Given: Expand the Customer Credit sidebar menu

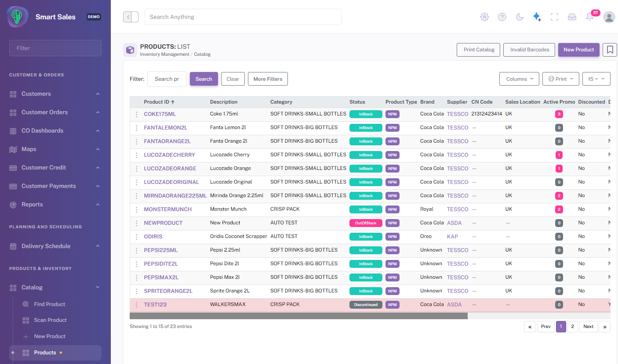Looking at the screenshot, I should click(x=55, y=167).
